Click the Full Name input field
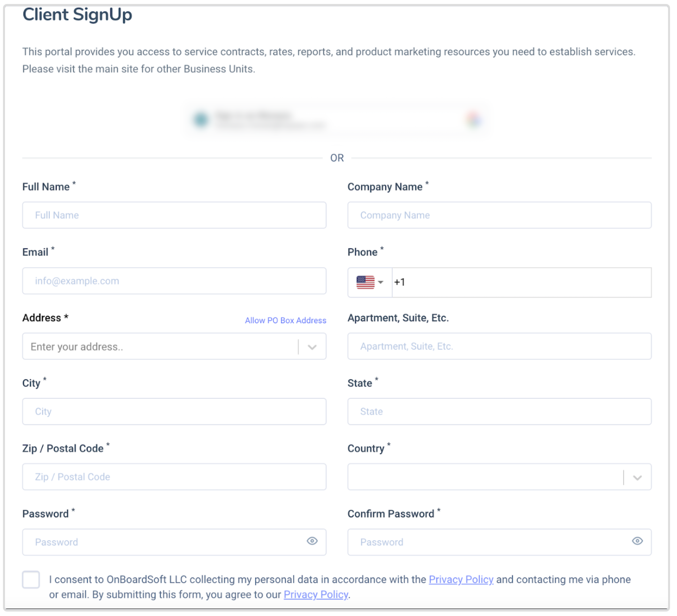The width and height of the screenshot is (677, 616). (174, 215)
